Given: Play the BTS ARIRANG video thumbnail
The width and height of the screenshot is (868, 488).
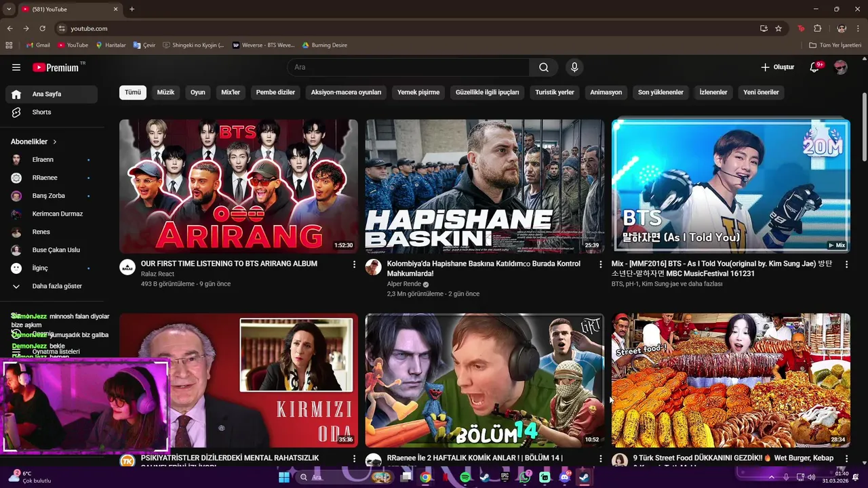Looking at the screenshot, I should [239, 186].
